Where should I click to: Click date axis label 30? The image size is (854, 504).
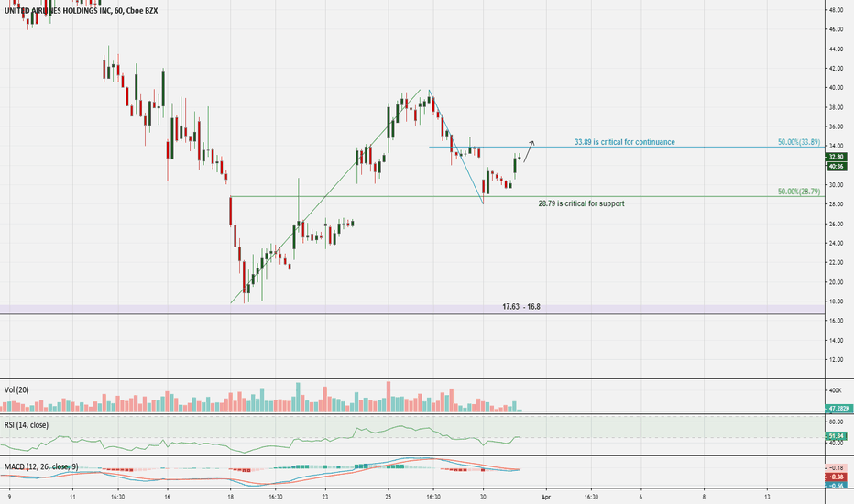point(483,497)
